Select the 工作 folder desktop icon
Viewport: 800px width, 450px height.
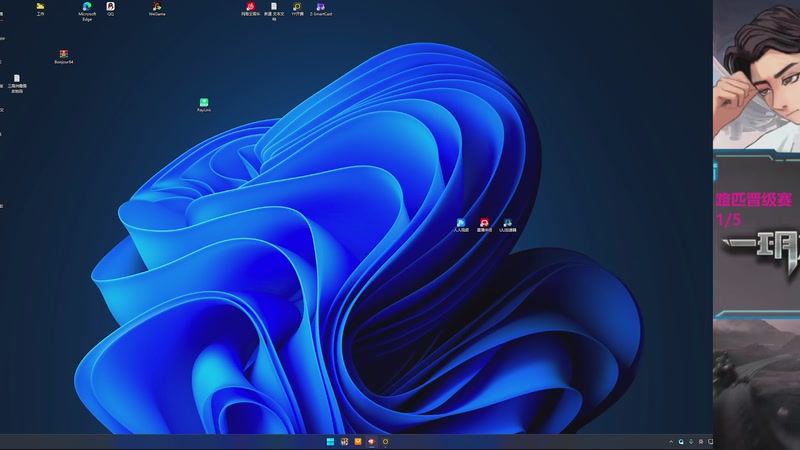click(x=40, y=9)
